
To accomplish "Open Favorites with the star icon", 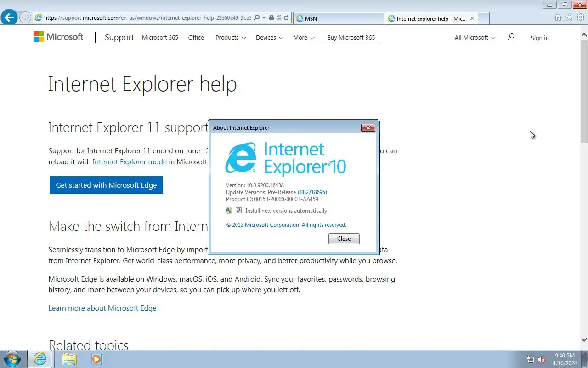I will (x=570, y=17).
